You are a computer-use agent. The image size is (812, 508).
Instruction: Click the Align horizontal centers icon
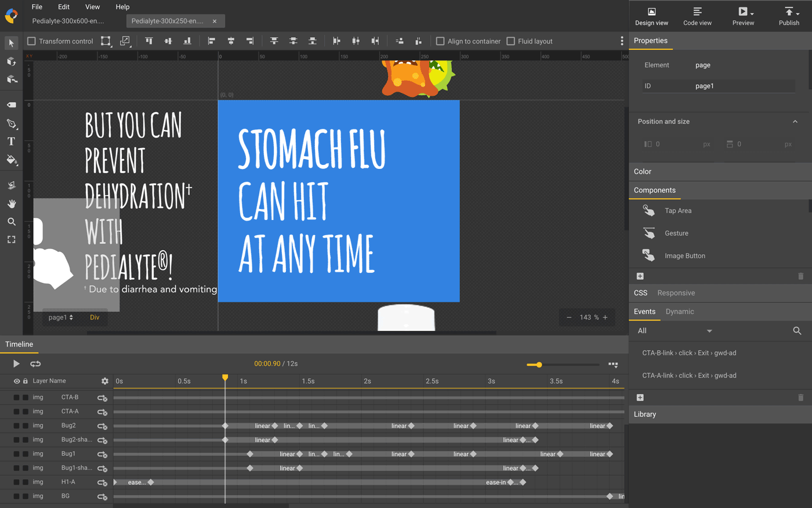pyautogui.click(x=231, y=41)
